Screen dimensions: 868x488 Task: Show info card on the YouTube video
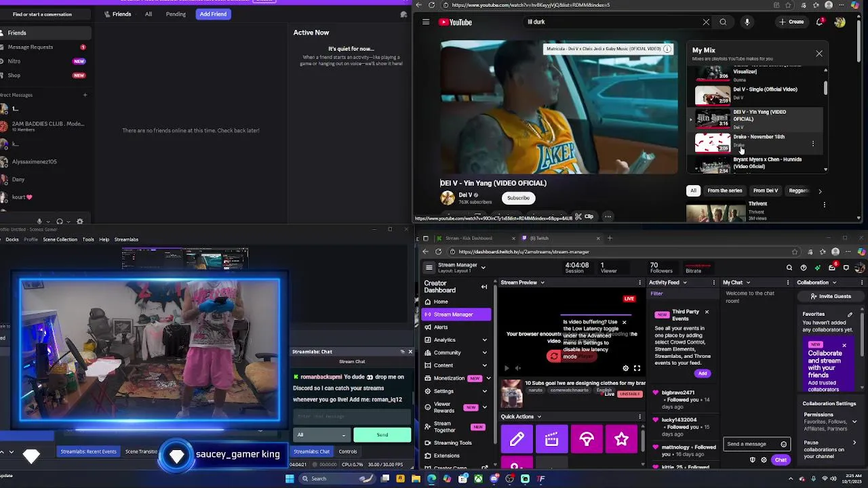pos(667,49)
